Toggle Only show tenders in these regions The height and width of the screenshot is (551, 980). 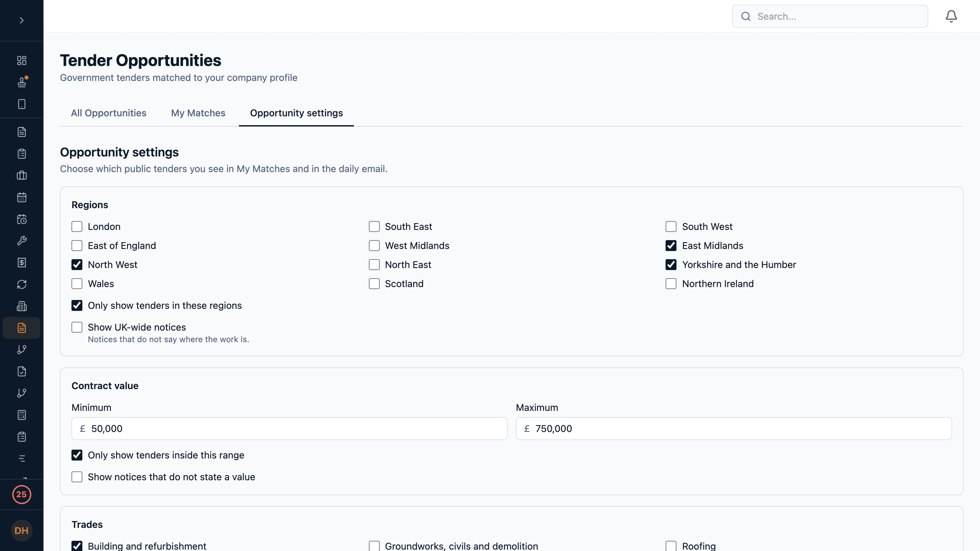click(x=77, y=305)
